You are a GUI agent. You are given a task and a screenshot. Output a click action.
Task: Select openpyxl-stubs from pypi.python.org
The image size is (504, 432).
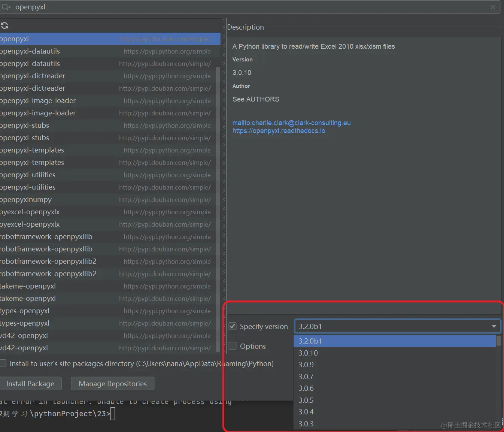(x=108, y=126)
